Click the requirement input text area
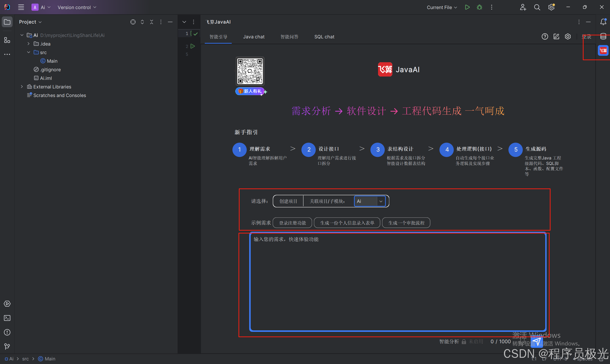Image resolution: width=610 pixels, height=364 pixels. tap(397, 282)
